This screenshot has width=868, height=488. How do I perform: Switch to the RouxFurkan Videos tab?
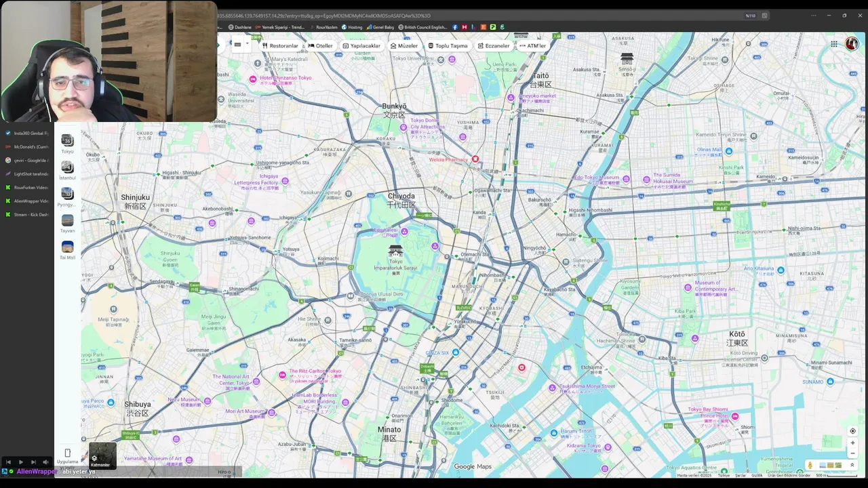[x=27, y=188]
